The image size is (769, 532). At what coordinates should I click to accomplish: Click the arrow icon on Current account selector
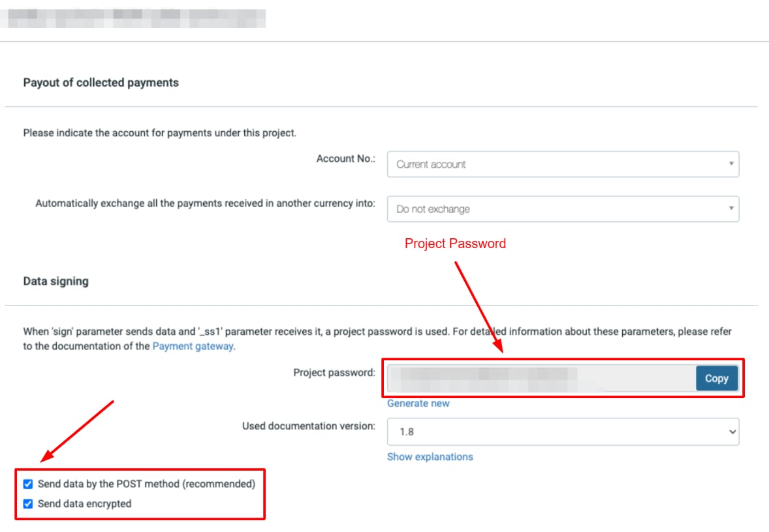tap(731, 164)
